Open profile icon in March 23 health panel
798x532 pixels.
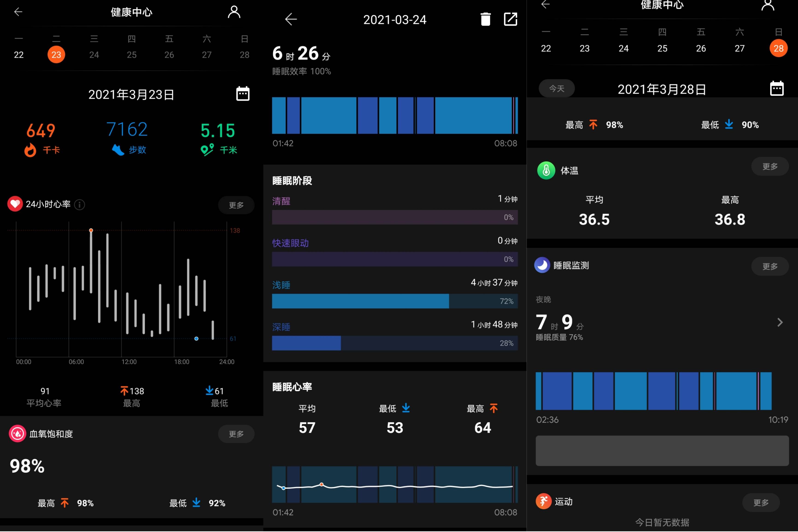(x=234, y=12)
